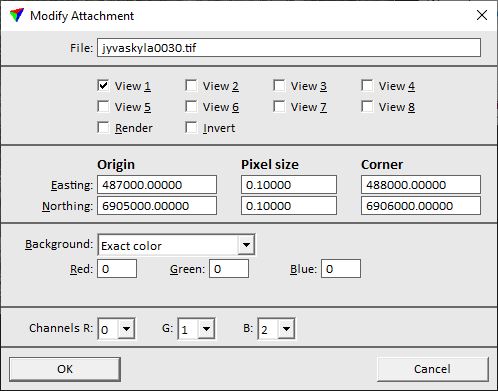
Task: Click the Easting row label
Action: (x=72, y=185)
